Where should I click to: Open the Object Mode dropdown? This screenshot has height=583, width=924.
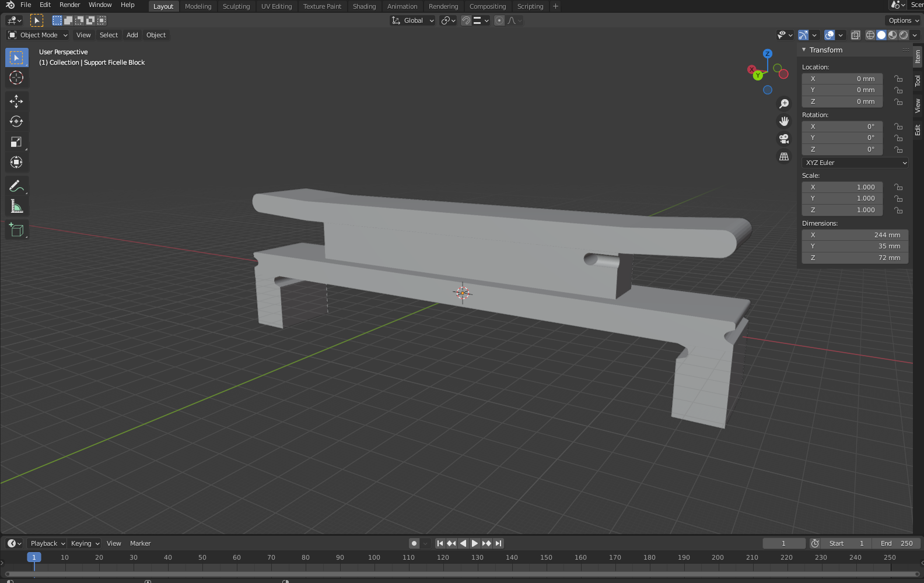pos(38,36)
